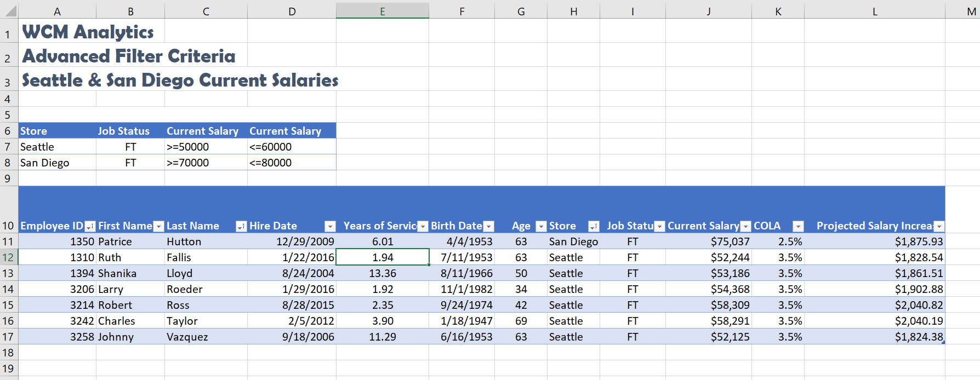Select birth date 9/24/1974 cell
The width and height of the screenshot is (980, 380).
point(462,305)
